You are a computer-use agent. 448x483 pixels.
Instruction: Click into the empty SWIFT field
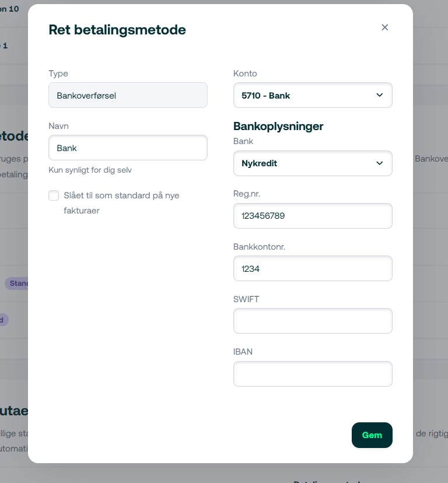[x=313, y=321]
